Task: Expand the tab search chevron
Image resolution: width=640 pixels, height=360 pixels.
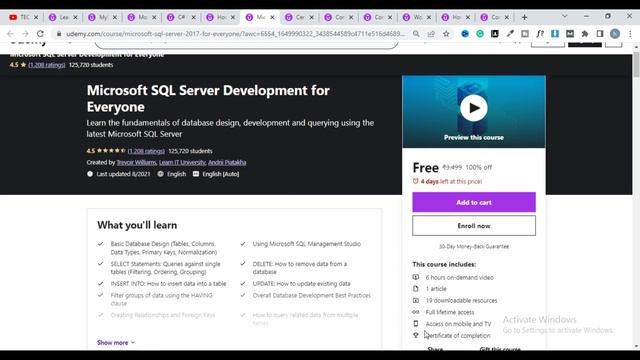Action: pyautogui.click(x=564, y=16)
